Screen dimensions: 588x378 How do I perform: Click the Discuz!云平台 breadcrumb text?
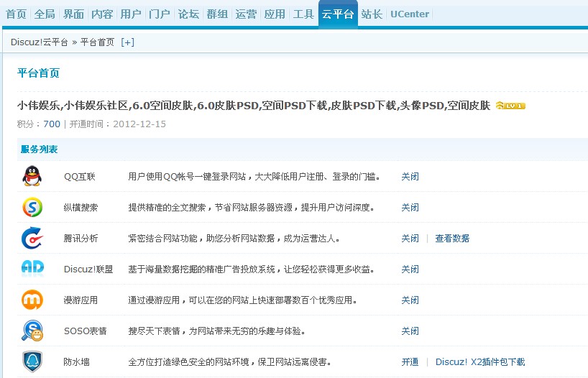40,42
